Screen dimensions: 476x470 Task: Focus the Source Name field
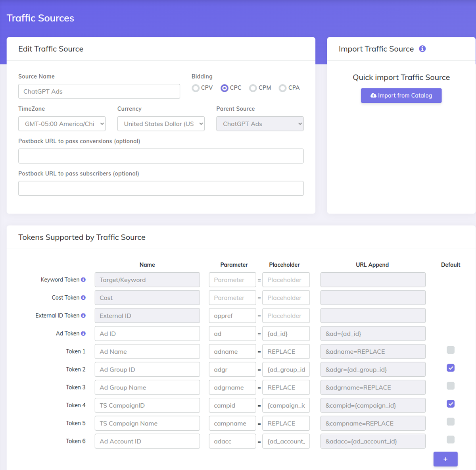99,91
